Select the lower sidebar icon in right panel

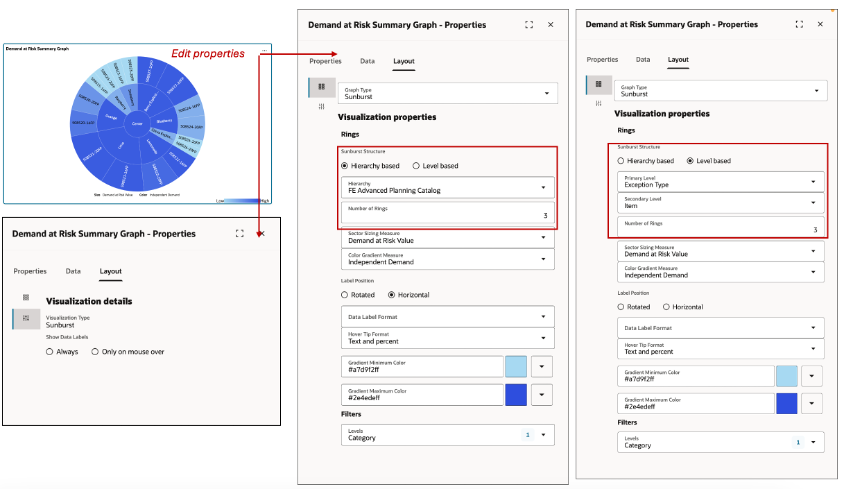click(598, 103)
